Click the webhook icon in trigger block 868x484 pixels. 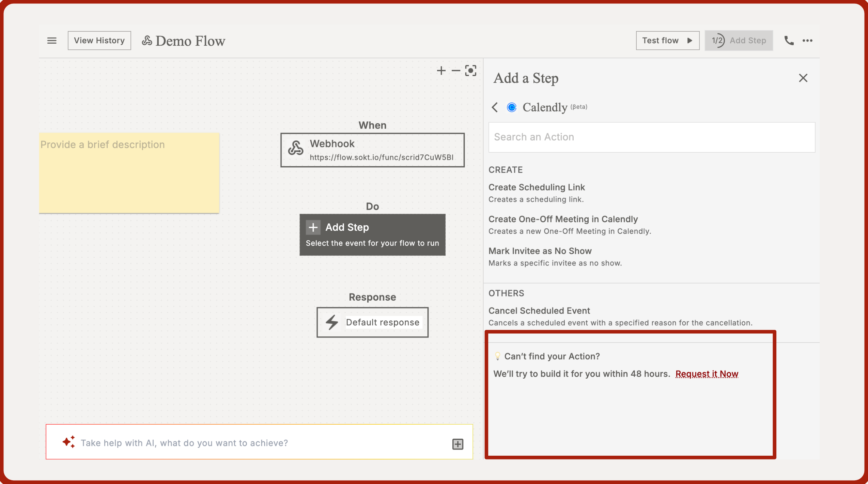295,148
